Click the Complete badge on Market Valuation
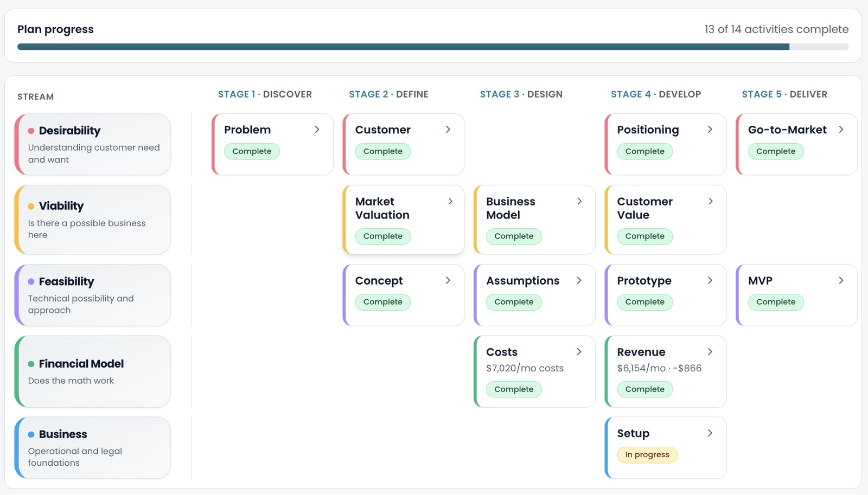 pos(383,236)
